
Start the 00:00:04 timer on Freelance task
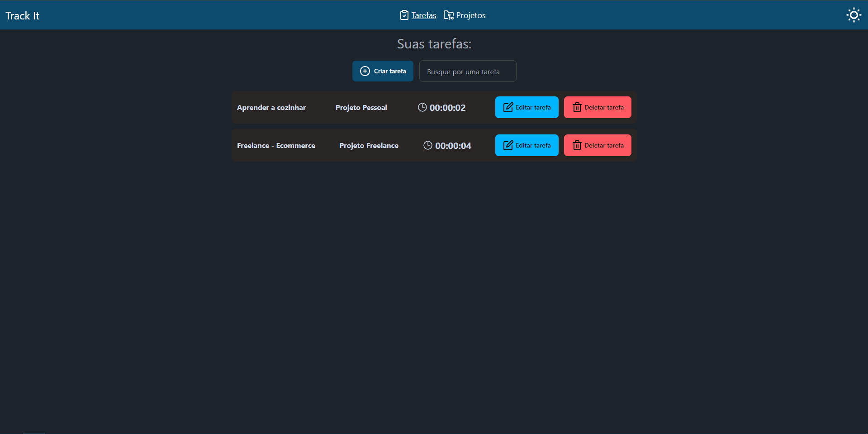(x=453, y=146)
